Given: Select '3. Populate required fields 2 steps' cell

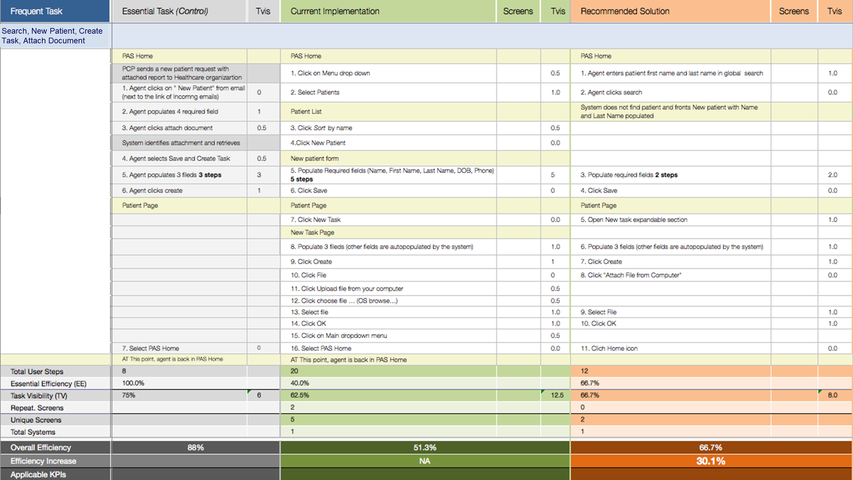Looking at the screenshot, I should pyautogui.click(x=670, y=175).
